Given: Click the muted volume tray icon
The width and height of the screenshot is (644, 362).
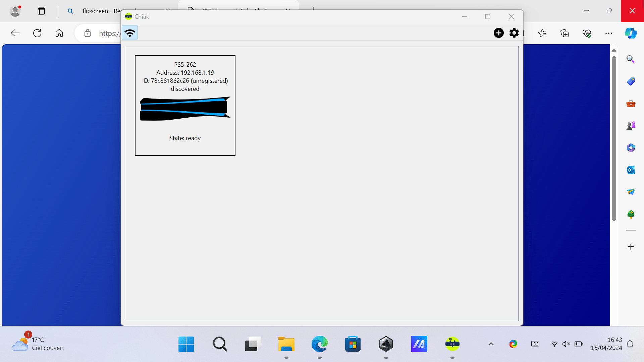Looking at the screenshot, I should [x=566, y=344].
